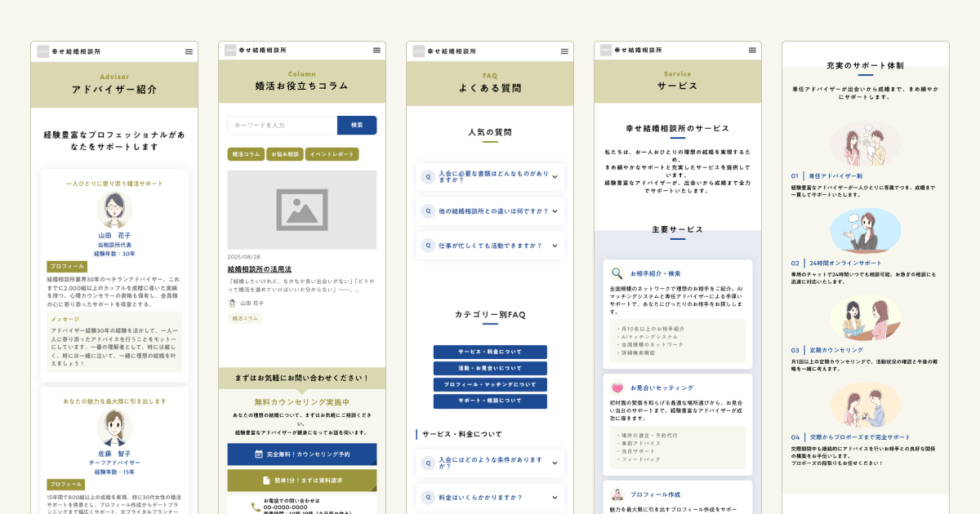Expand the 他の結婚相談所との違いは何ですか FAQ
Image resolution: width=980 pixels, height=514 pixels.
click(490, 210)
